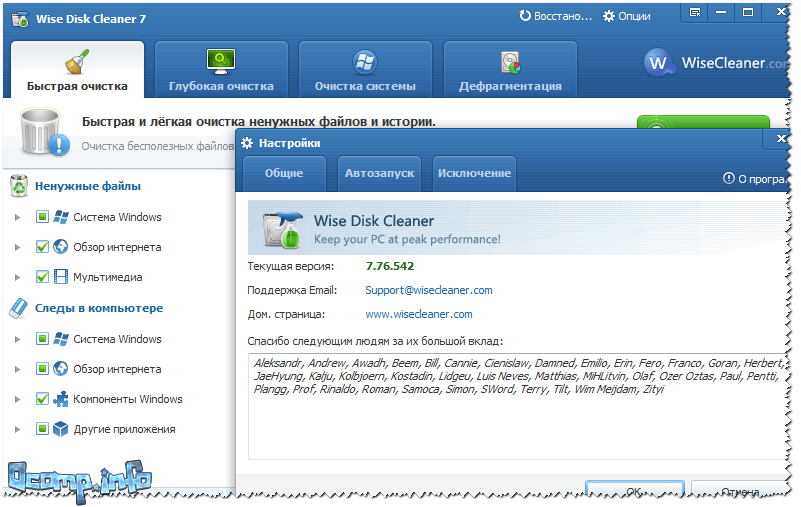
Task: Click the WiseCleaner W logo
Action: pyautogui.click(x=657, y=63)
